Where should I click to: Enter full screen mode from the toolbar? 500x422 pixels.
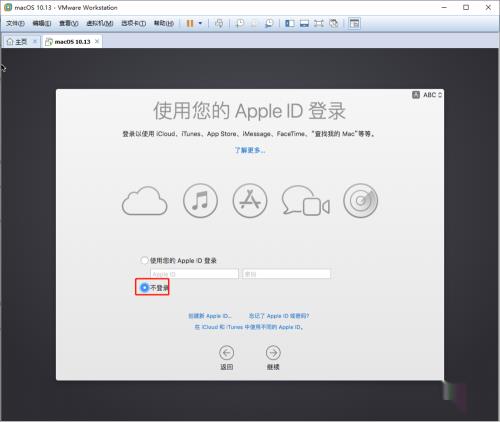click(x=319, y=23)
